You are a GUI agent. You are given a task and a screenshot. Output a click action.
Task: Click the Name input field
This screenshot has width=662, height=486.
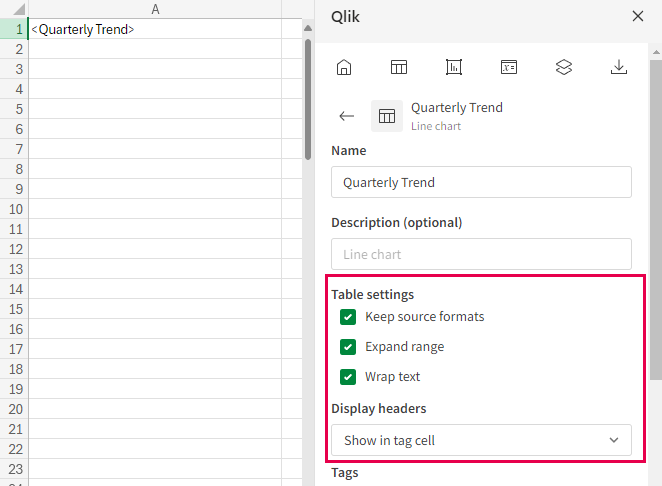coord(481,182)
